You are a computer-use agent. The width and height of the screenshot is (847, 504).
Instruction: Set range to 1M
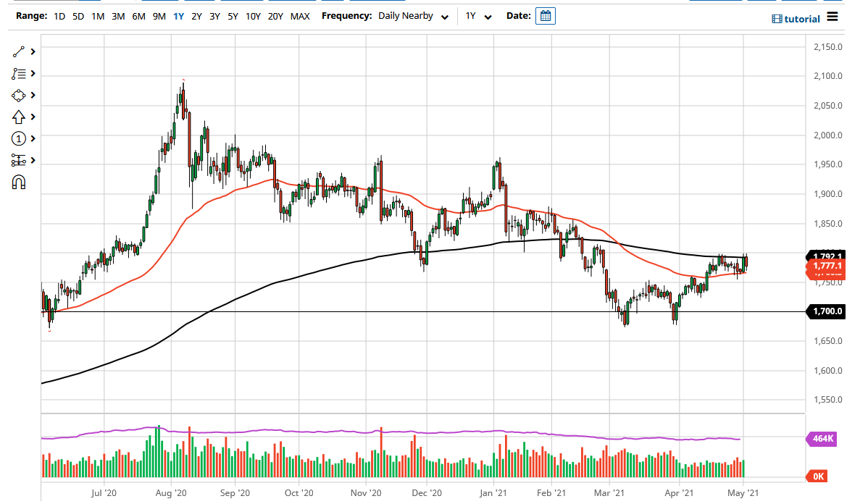point(98,16)
